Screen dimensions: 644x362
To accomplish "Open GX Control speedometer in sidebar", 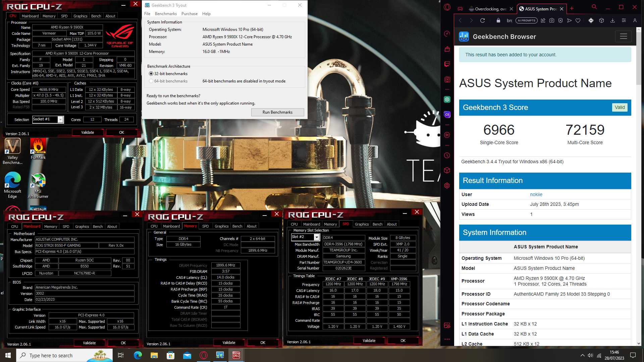I will pos(447,34).
